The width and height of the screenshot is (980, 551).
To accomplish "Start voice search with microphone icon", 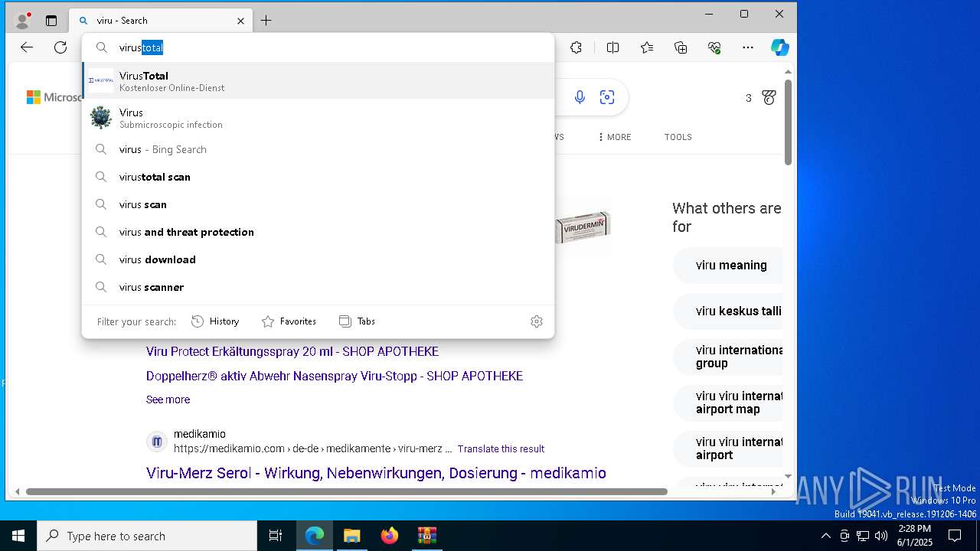I will [580, 97].
